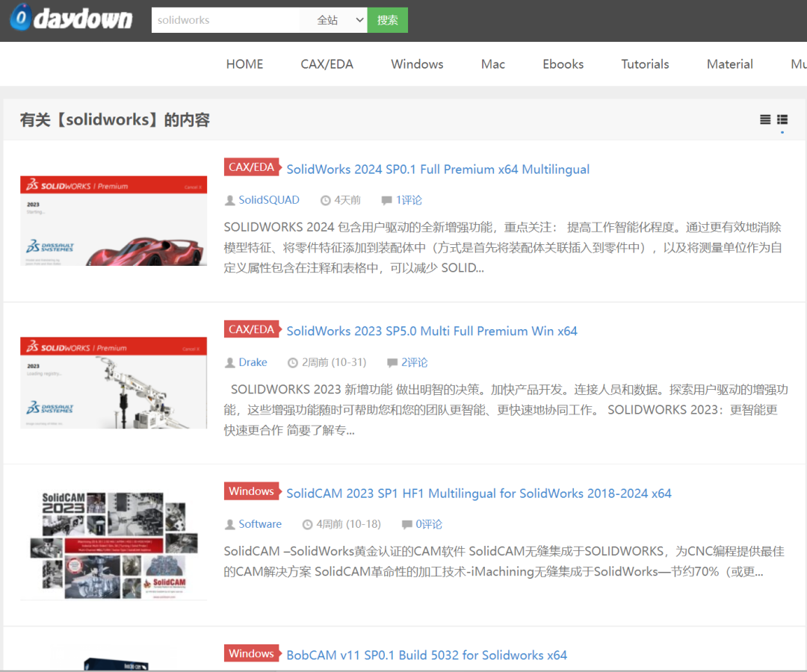Open the 0评论 comments link
The image size is (807, 672).
(x=429, y=524)
